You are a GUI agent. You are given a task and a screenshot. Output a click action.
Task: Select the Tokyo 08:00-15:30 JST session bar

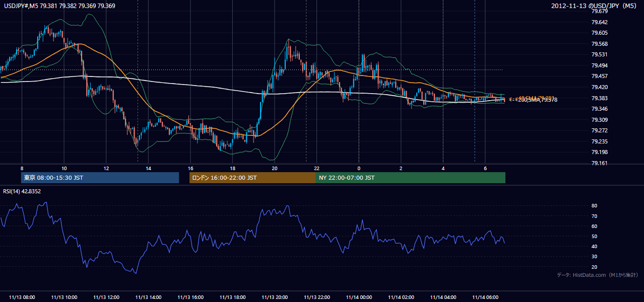tap(100, 178)
